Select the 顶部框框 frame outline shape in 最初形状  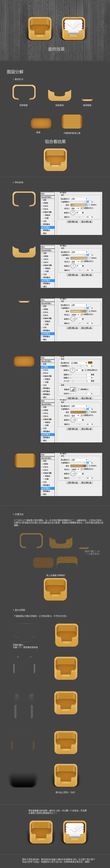[x=24, y=93]
